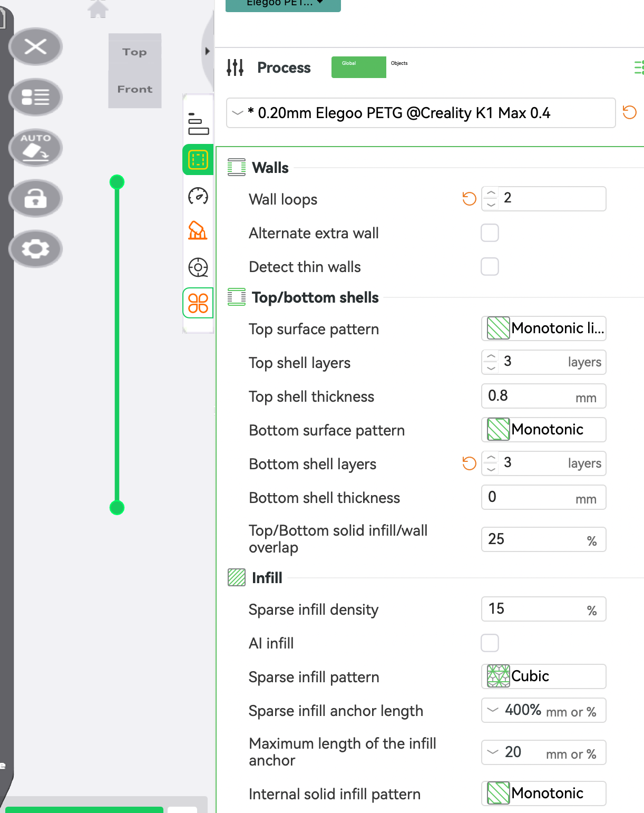The image size is (644, 813).
Task: Click the AUTO icon in left toolbar
Action: [x=35, y=148]
